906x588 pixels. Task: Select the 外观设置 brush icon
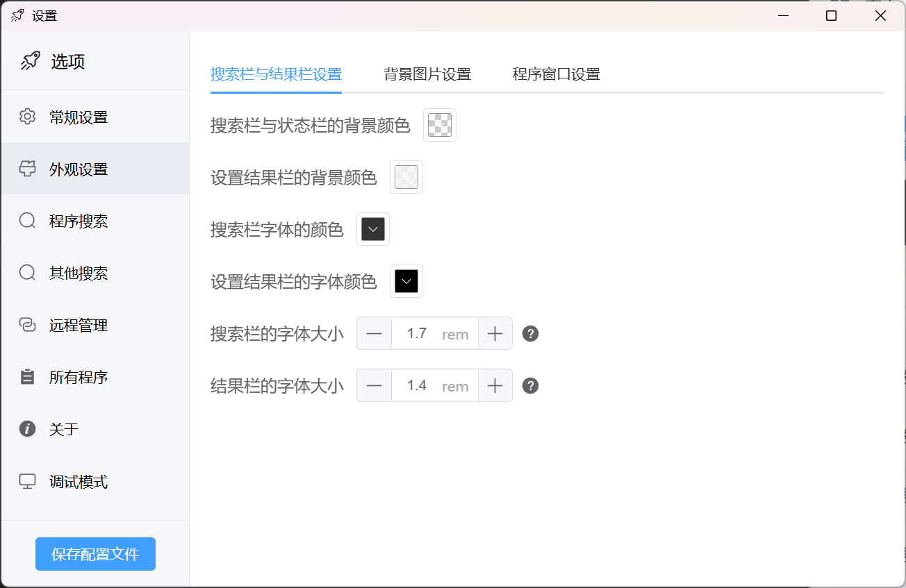tap(27, 169)
